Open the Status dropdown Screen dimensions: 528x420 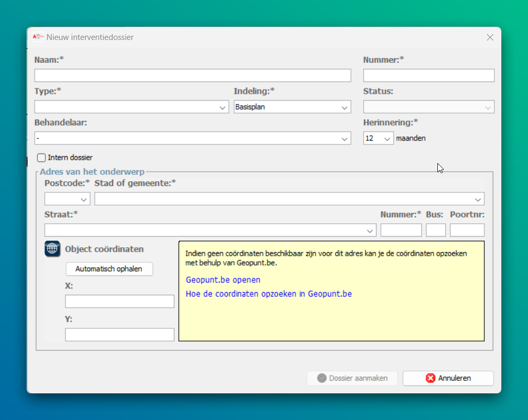point(429,107)
